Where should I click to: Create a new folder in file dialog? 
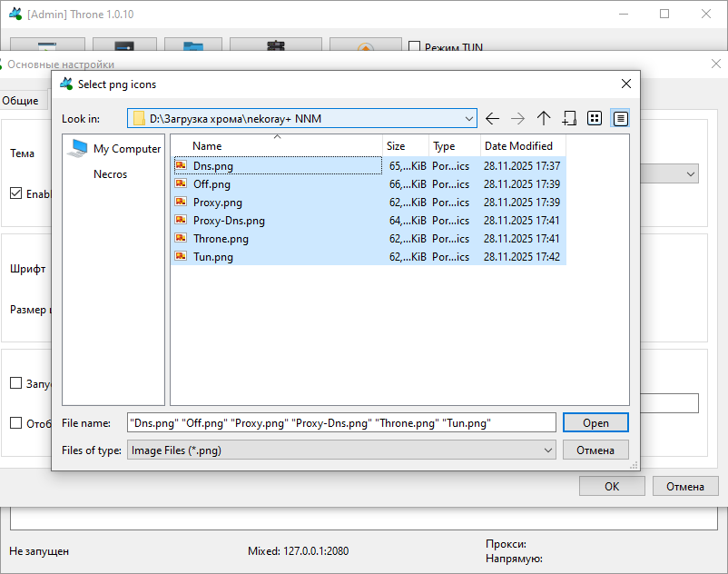click(569, 118)
